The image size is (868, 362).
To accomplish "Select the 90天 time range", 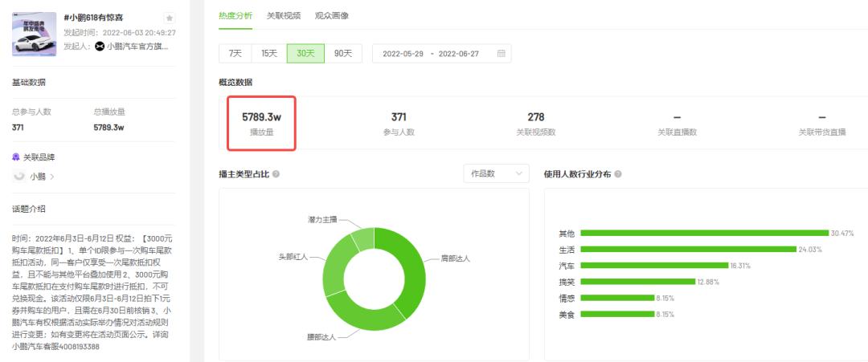I will pyautogui.click(x=343, y=54).
